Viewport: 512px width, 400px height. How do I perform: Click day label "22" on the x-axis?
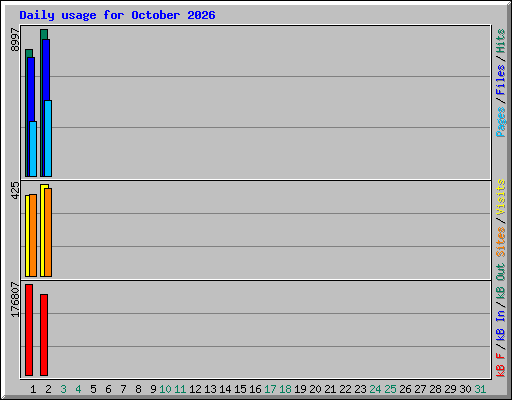(x=345, y=389)
